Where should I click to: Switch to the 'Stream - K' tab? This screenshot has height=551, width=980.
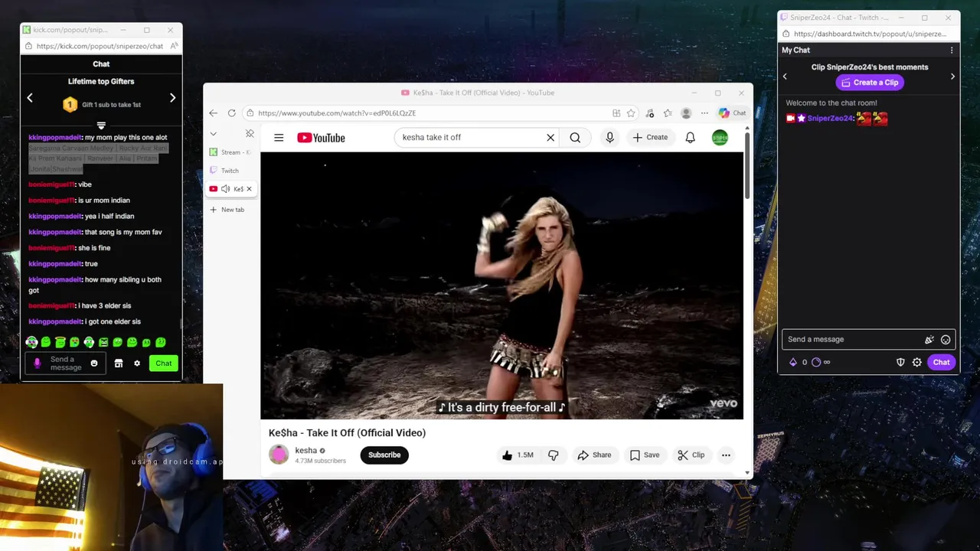[x=230, y=152]
